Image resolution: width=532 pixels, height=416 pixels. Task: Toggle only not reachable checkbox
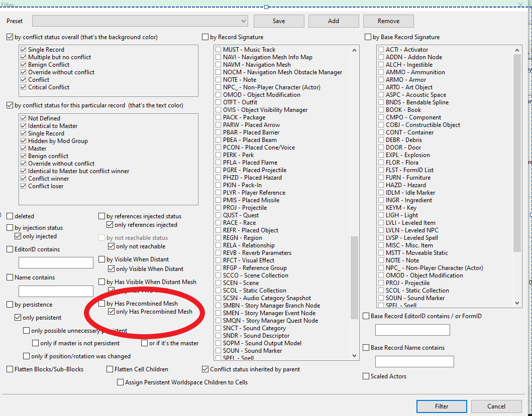pyautogui.click(x=112, y=246)
